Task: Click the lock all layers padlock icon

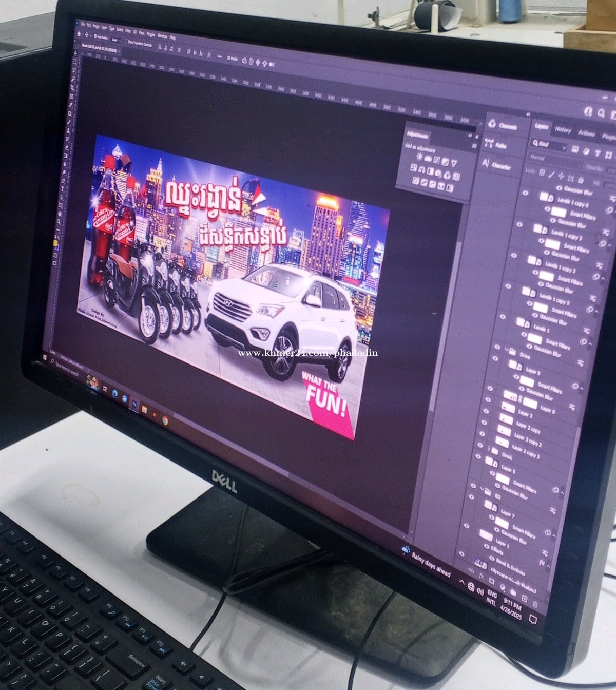Action: [x=581, y=180]
